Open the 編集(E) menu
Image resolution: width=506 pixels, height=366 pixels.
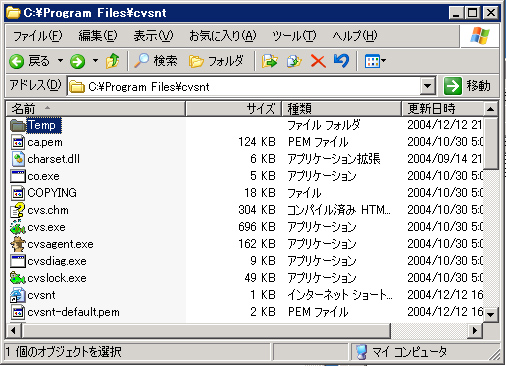[x=98, y=36]
